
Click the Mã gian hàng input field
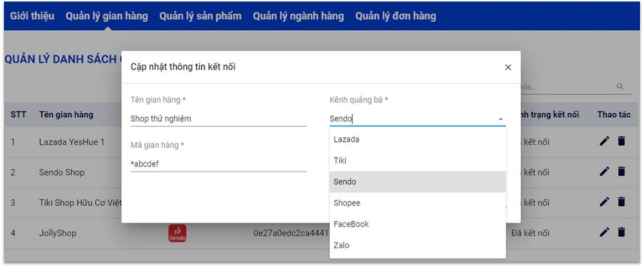218,164
